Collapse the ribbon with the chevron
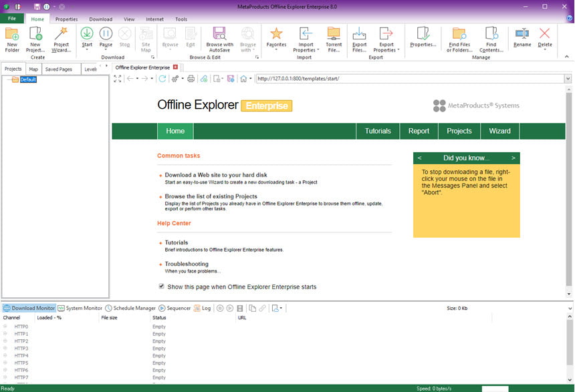 click(x=566, y=56)
